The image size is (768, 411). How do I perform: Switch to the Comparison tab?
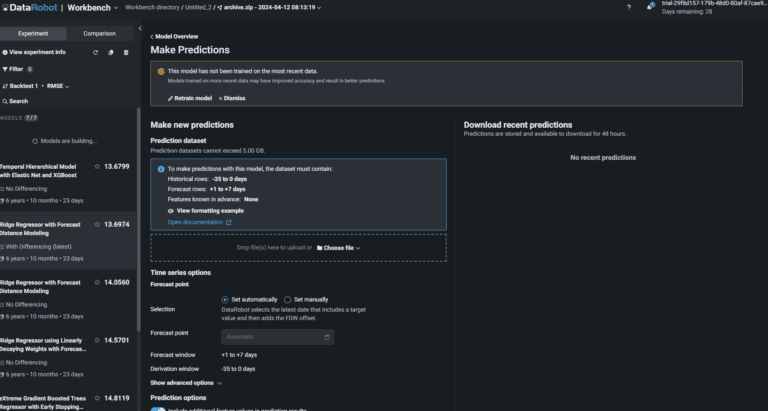99,33
